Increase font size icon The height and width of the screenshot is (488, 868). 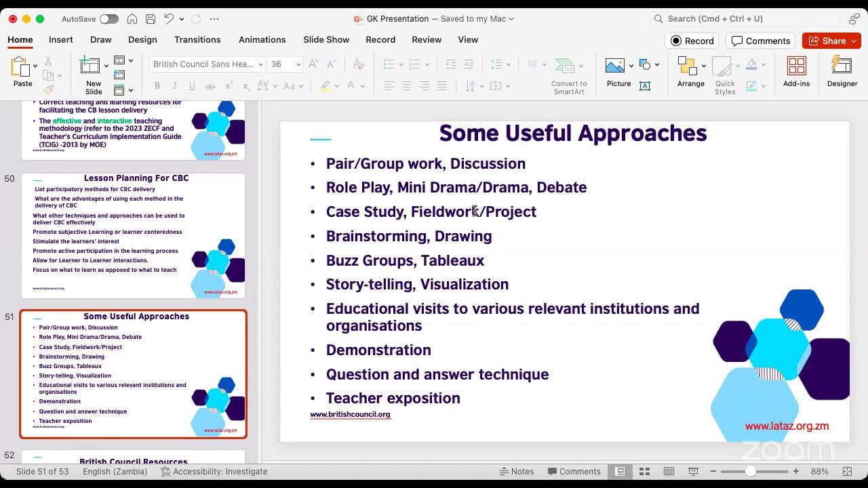[313, 64]
